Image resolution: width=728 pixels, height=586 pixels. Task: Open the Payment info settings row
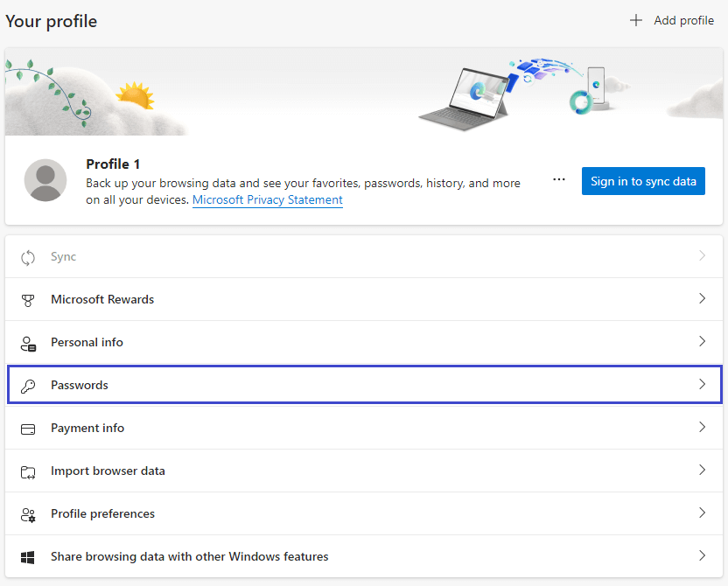coord(363,428)
